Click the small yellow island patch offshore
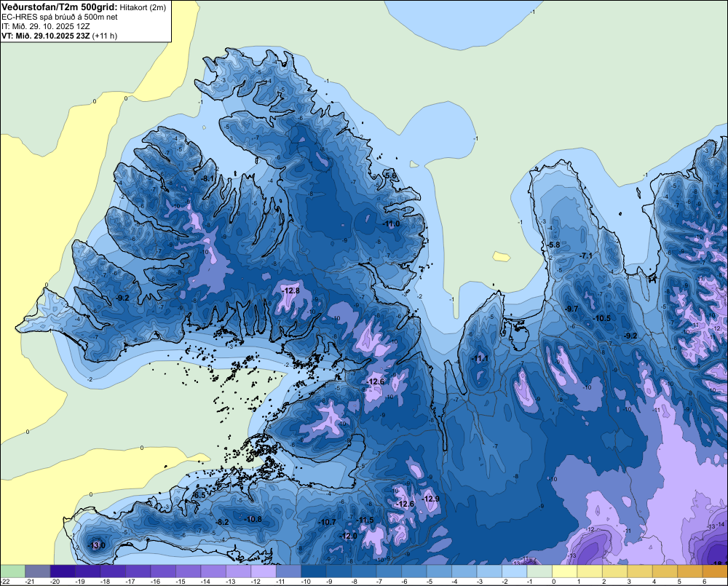This screenshot has width=728, height=586. click(502, 256)
